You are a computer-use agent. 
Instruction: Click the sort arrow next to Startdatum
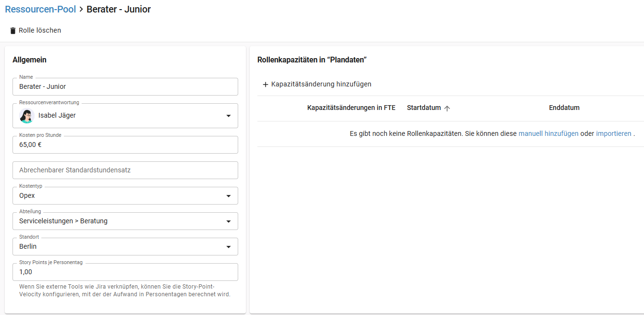[x=447, y=108]
